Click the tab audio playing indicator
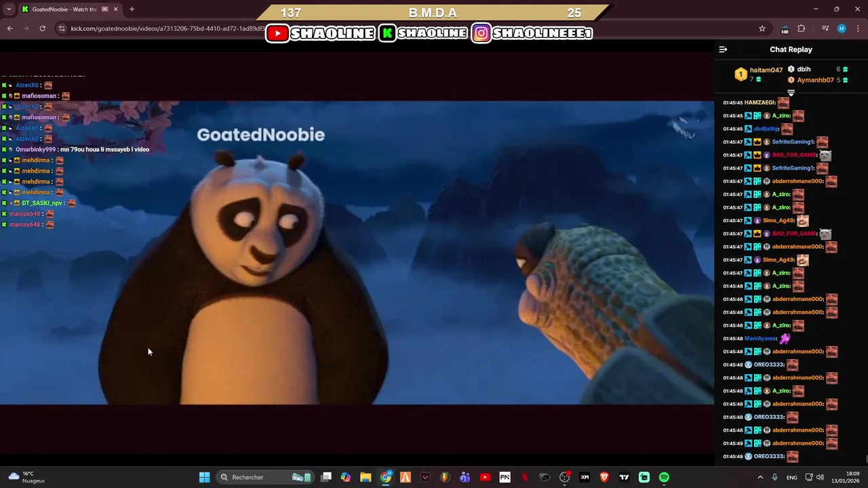The width and height of the screenshot is (868, 488). pyautogui.click(x=104, y=9)
